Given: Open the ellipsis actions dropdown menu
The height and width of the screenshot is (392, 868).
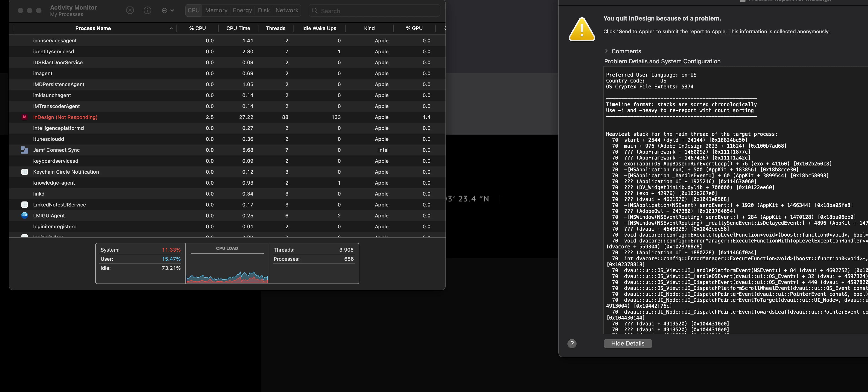Looking at the screenshot, I should pyautogui.click(x=168, y=10).
